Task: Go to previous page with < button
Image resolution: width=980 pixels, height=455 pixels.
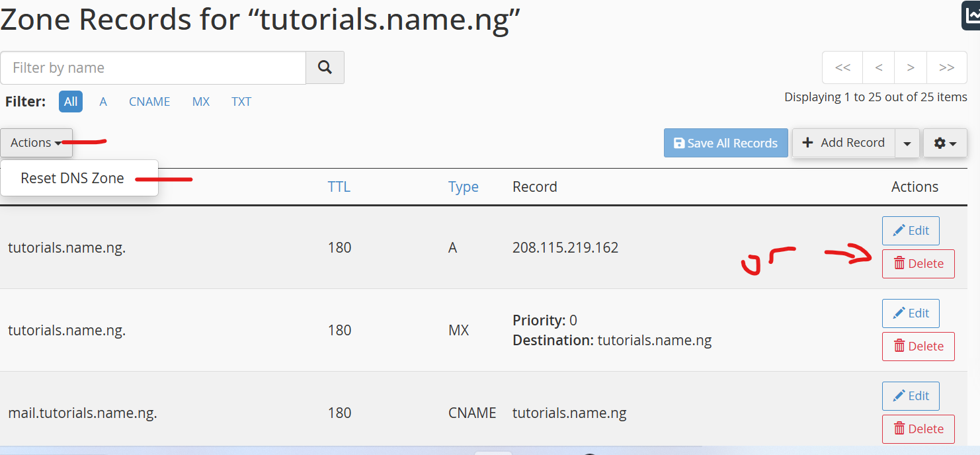Action: (x=878, y=67)
